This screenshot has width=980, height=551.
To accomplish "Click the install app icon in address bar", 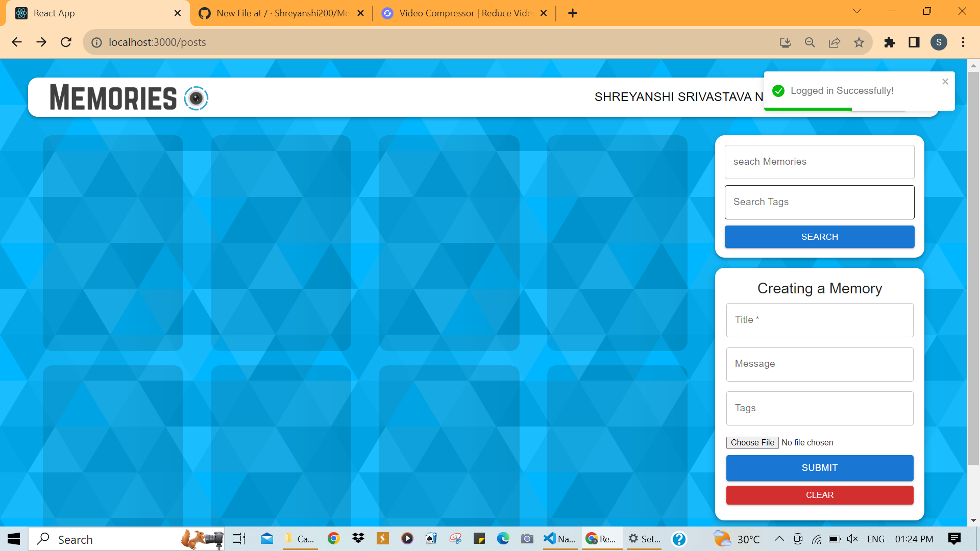I will coord(785,42).
